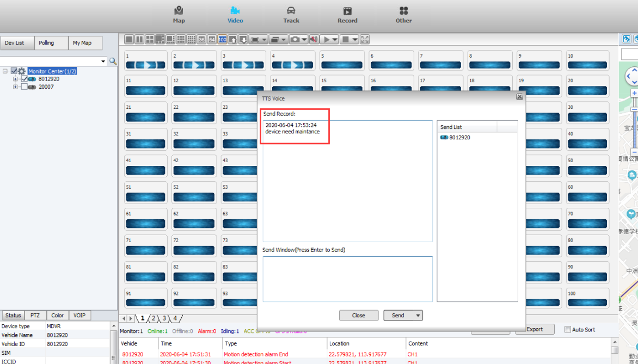Screen dimensions: 638x364
Task: Open the Send button dropdown arrow
Action: pyautogui.click(x=418, y=316)
